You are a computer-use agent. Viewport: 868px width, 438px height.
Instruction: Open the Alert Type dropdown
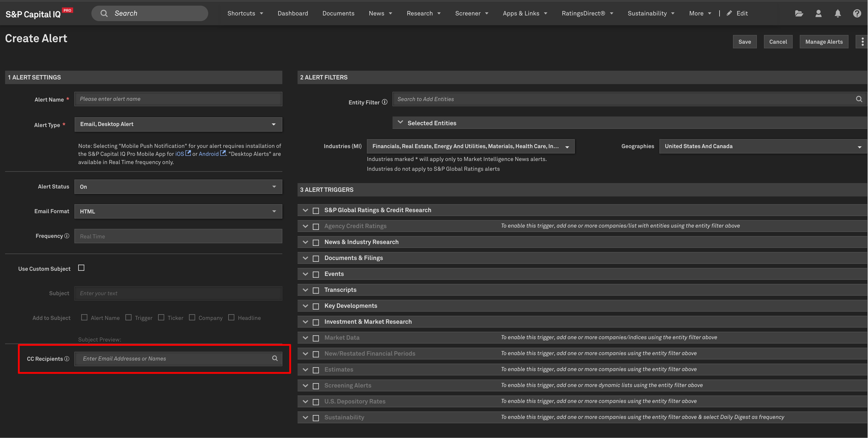pos(178,124)
